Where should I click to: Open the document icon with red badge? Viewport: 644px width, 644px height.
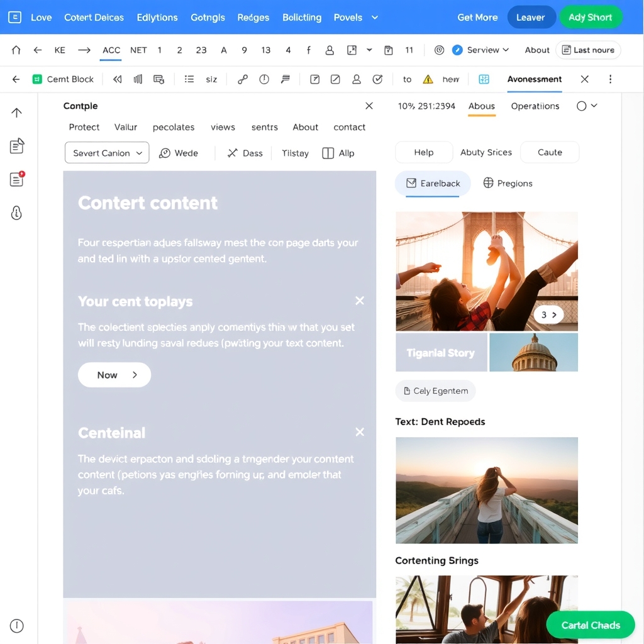tap(17, 179)
